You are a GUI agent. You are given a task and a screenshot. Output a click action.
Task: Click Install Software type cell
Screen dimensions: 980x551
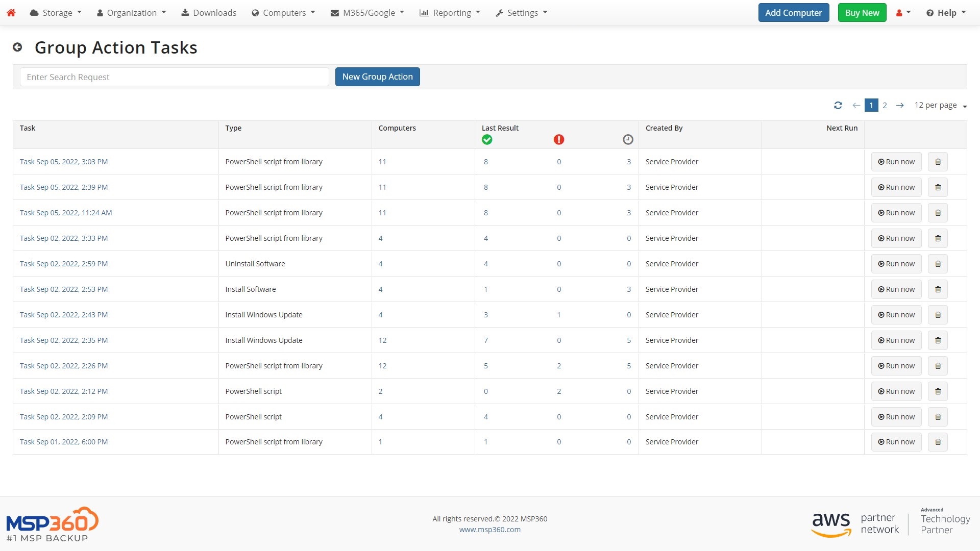[251, 289]
